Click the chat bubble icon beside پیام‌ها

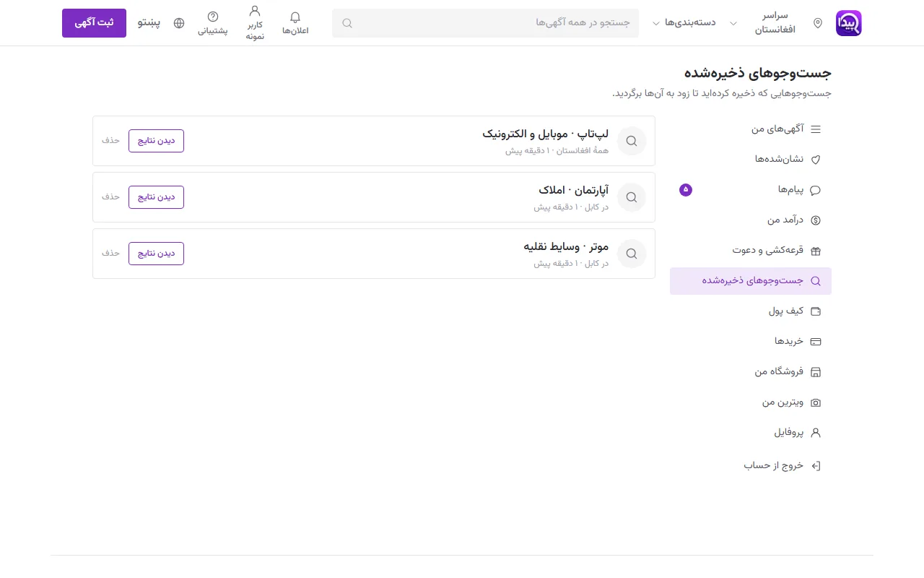[x=816, y=190]
